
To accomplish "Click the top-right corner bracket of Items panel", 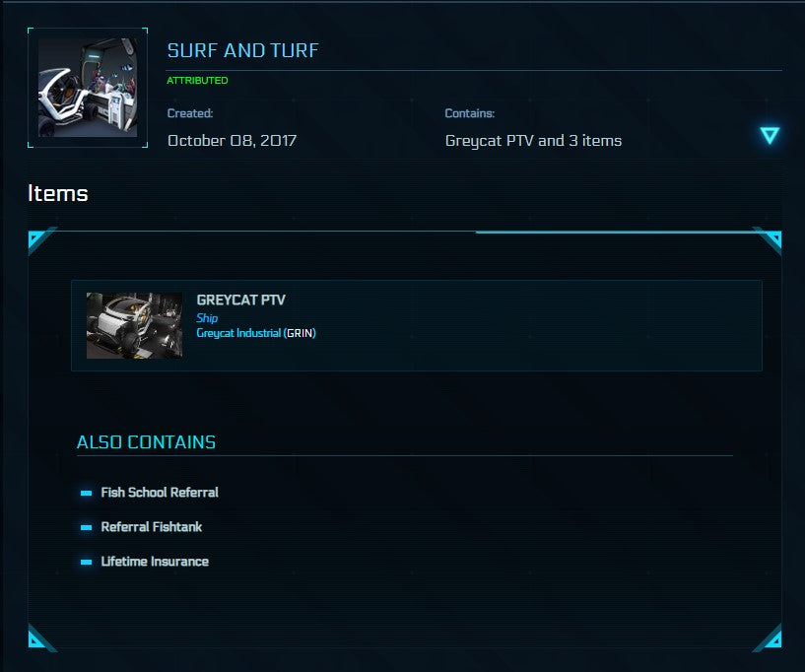I will [770, 238].
